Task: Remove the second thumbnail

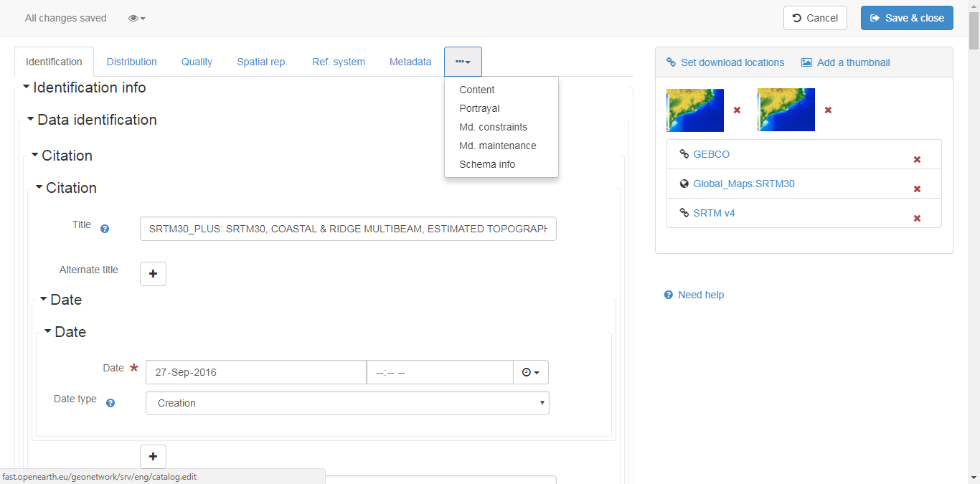Action: pos(828,110)
